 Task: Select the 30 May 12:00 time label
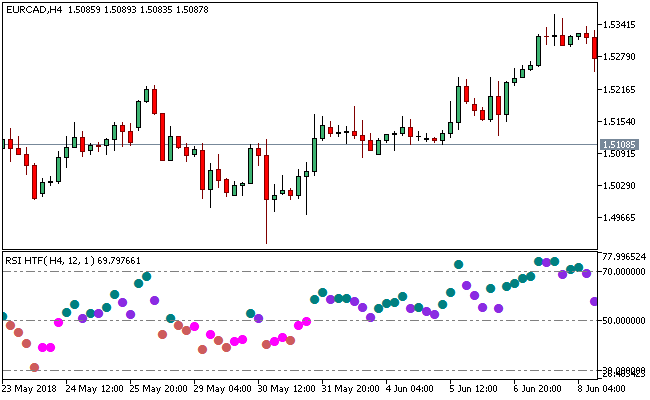(x=288, y=388)
